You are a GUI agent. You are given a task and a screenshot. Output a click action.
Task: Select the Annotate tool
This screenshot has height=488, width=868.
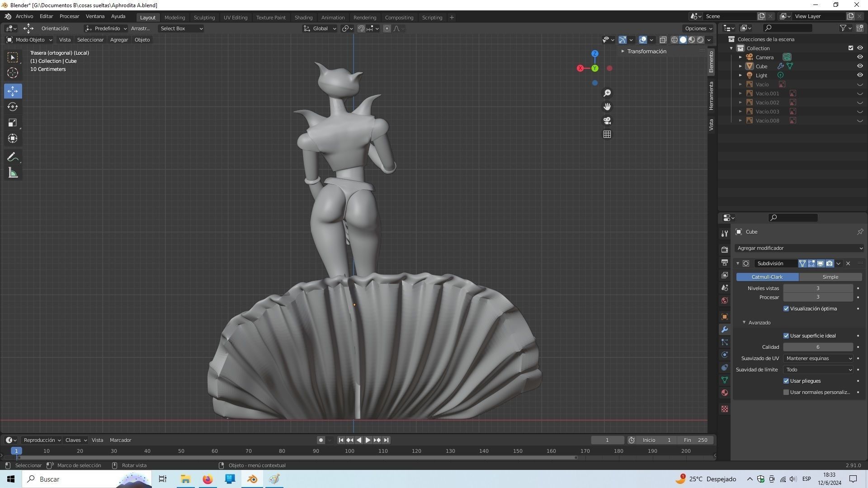tap(13, 157)
